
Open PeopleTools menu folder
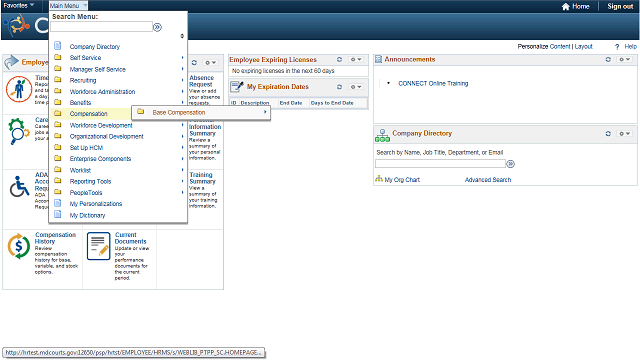86,193
